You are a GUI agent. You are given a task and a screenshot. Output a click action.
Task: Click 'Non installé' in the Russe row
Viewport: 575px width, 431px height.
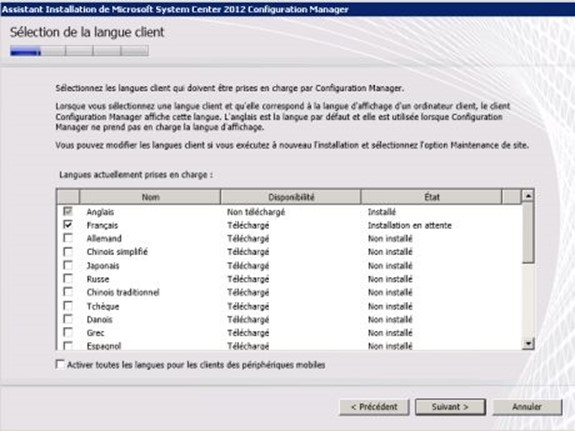[x=390, y=279]
